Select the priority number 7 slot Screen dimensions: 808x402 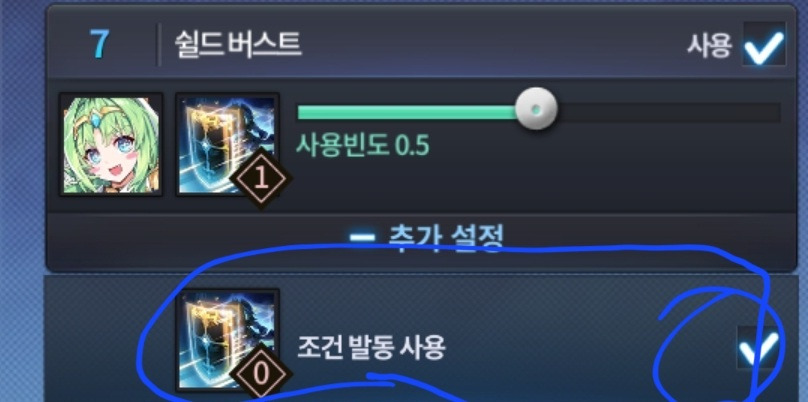pyautogui.click(x=99, y=44)
